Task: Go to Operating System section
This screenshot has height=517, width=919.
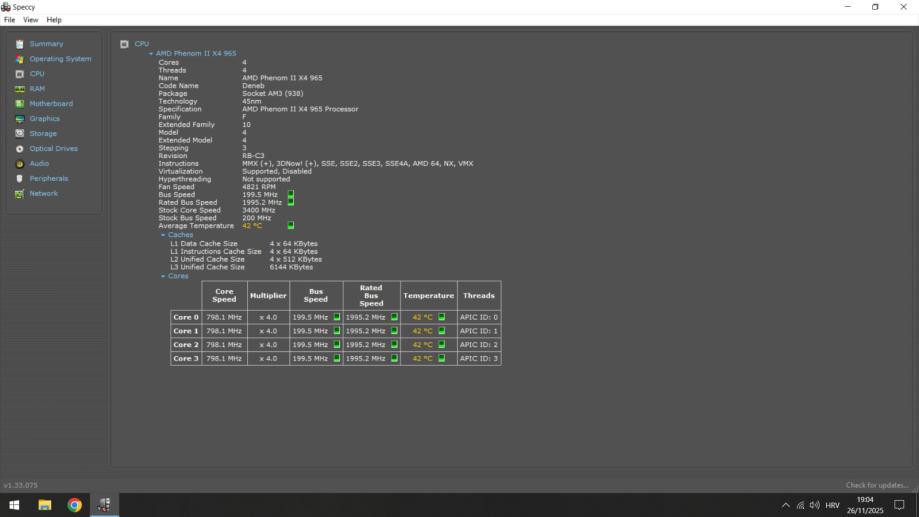Action: pos(60,59)
